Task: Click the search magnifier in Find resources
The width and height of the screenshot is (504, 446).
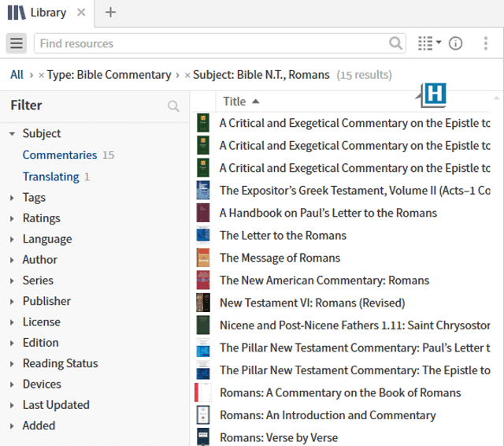Action: pos(395,43)
